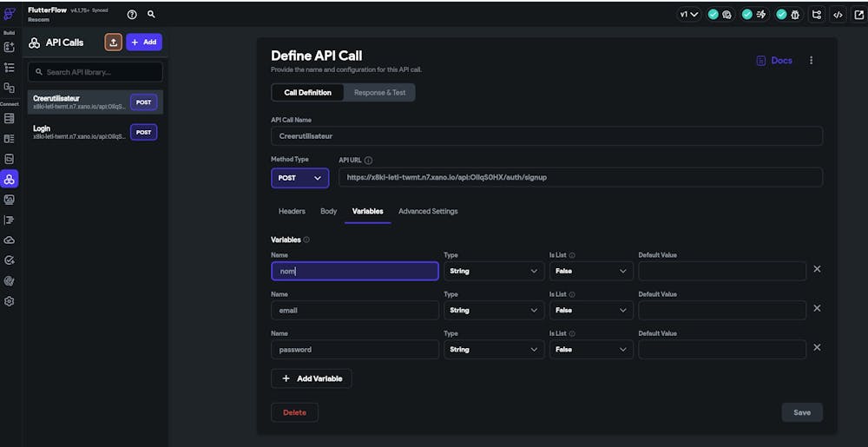Screen dimensions: 868x447
Task: Open the POST method type dropdown
Action: (299, 178)
